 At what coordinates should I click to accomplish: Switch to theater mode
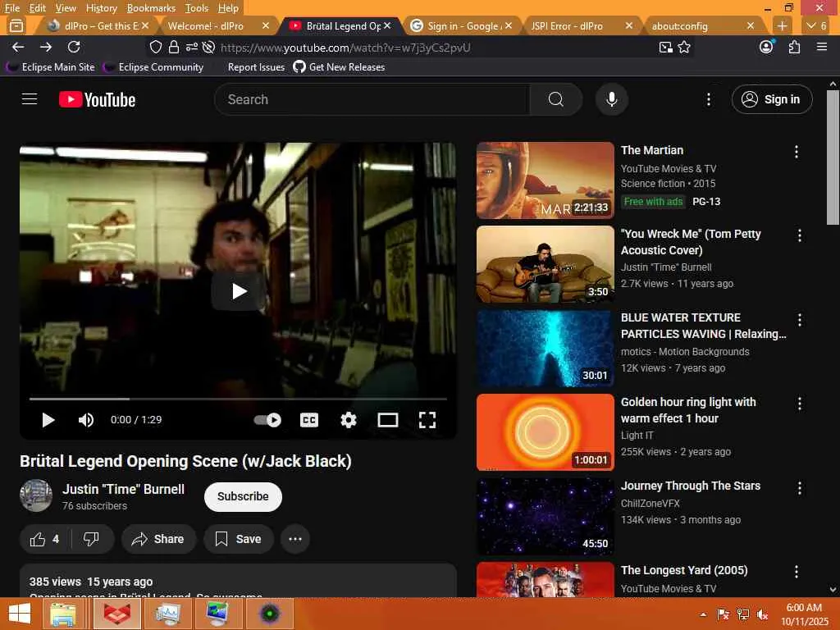[x=388, y=420]
